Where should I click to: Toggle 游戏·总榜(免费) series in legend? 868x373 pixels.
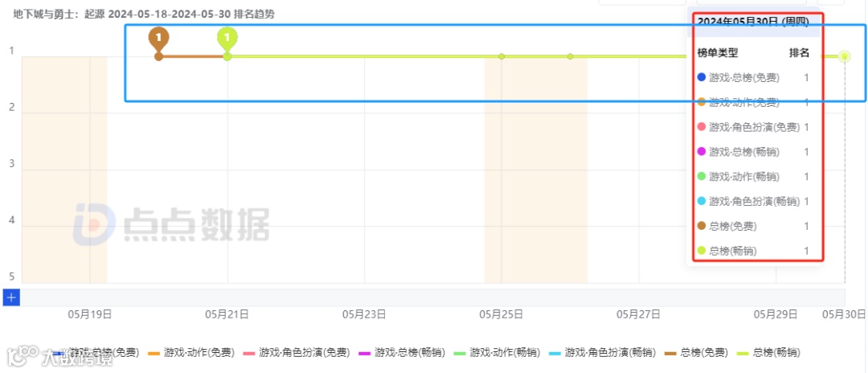pyautogui.click(x=97, y=353)
